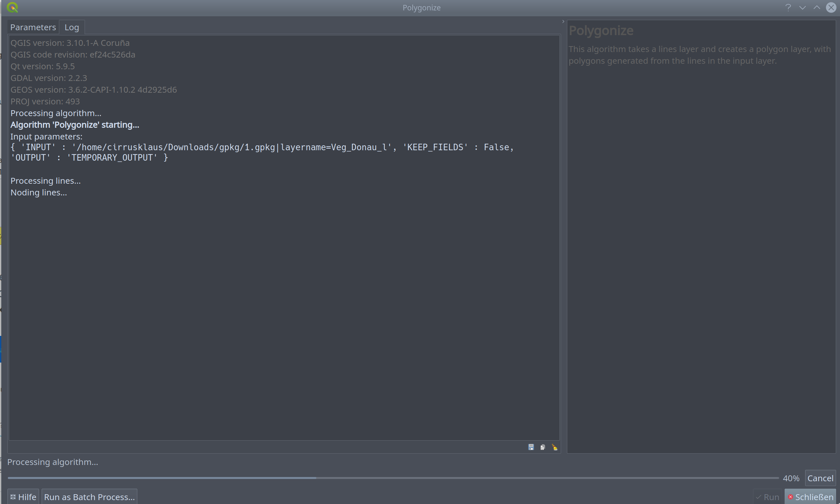Click the red x icon on Schließen
Screen dimensions: 840x504
click(x=791, y=497)
